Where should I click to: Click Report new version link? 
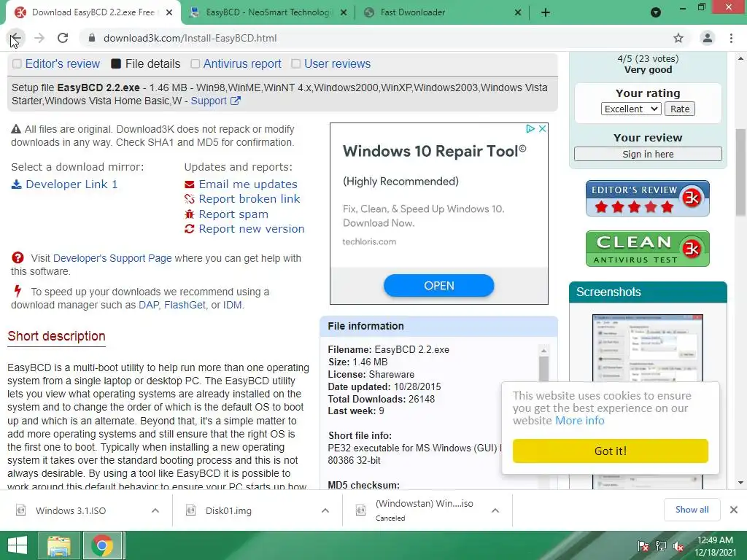(x=252, y=229)
